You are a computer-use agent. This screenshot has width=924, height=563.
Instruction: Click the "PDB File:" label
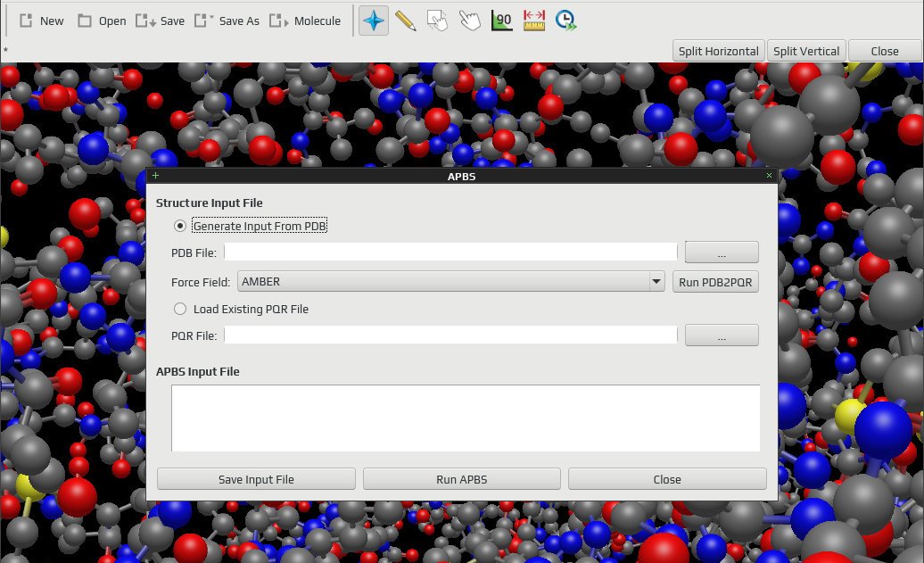coord(194,253)
